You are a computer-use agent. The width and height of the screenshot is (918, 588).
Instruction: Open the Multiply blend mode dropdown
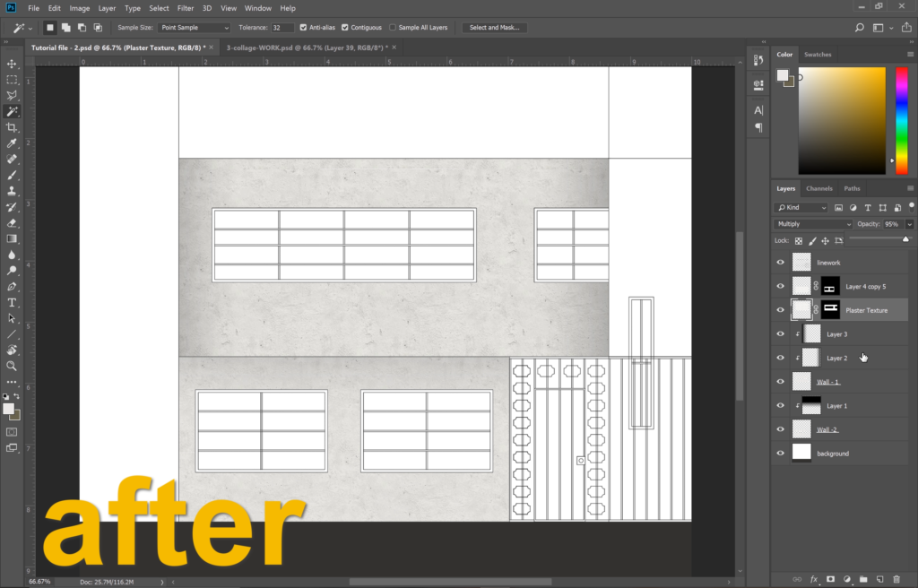(x=813, y=224)
